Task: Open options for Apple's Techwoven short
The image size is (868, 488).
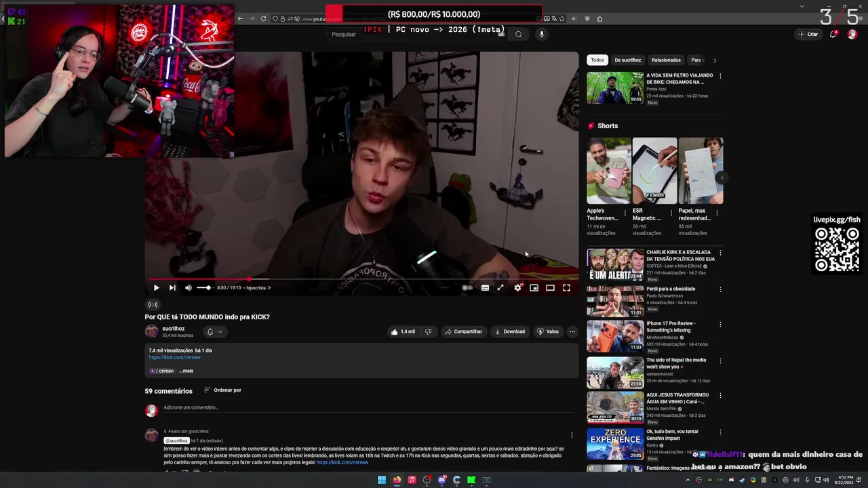Action: coord(625,213)
